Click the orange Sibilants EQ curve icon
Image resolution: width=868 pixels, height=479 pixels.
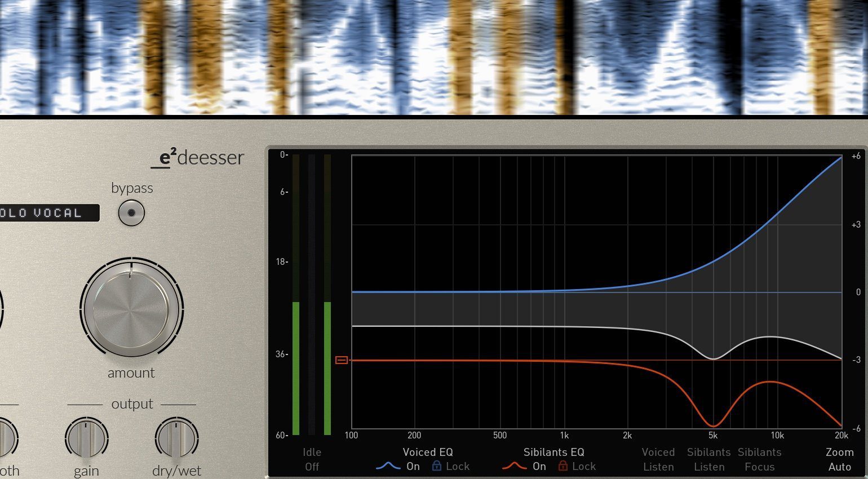[514, 466]
